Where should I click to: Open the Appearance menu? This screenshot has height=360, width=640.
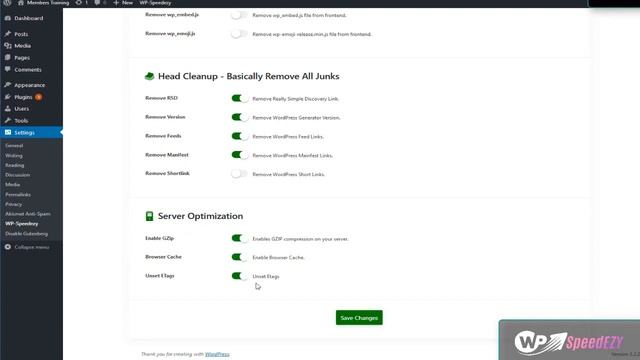pyautogui.click(x=31, y=85)
